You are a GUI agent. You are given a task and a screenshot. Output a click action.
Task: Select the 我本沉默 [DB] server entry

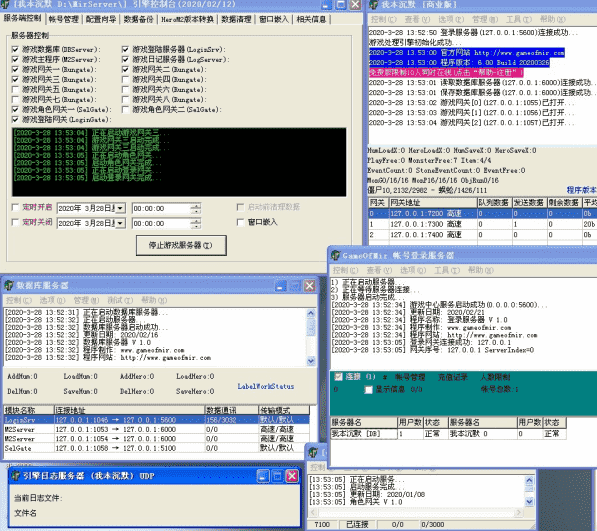tap(364, 434)
